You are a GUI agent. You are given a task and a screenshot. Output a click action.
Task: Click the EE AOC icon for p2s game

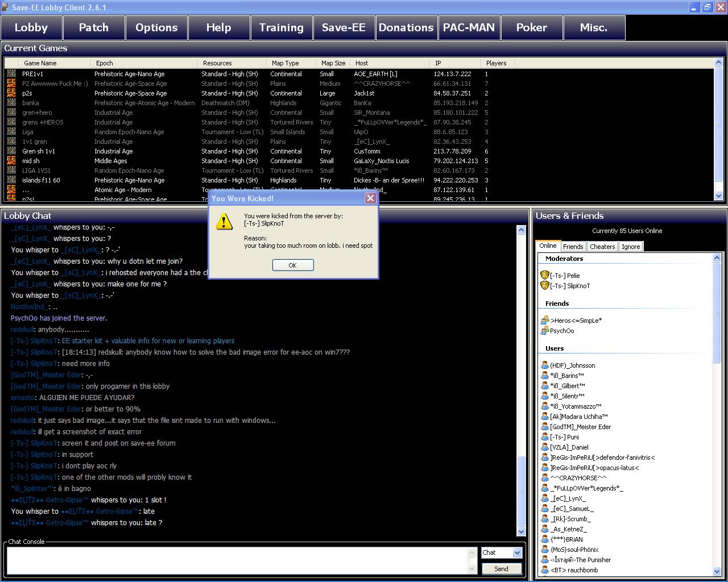(11, 93)
